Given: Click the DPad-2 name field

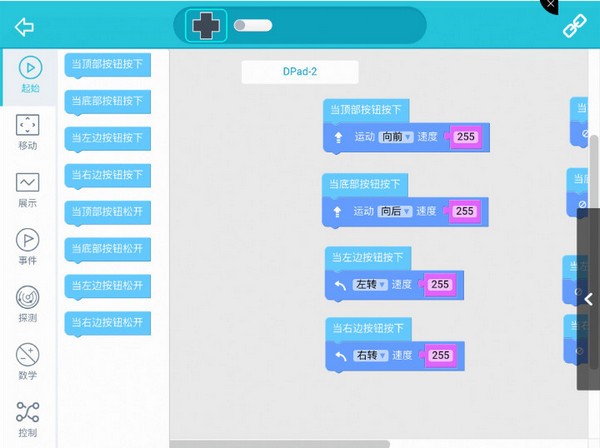Looking at the screenshot, I should pyautogui.click(x=300, y=72).
